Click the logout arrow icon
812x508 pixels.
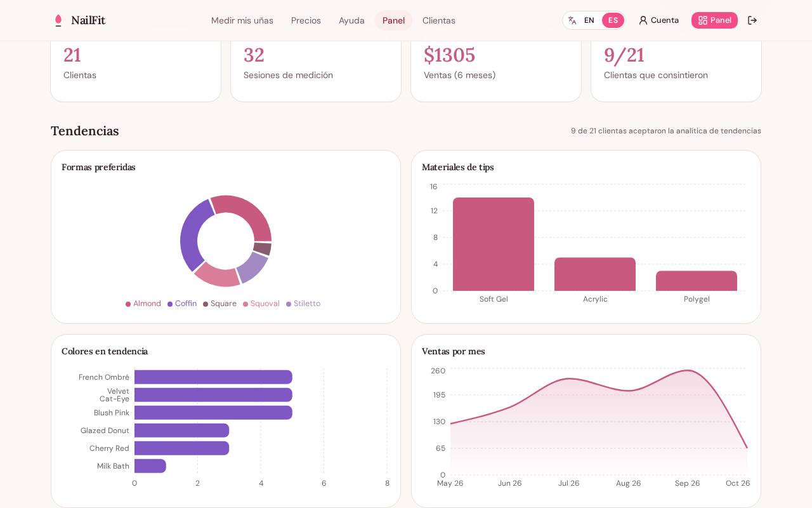tap(752, 20)
